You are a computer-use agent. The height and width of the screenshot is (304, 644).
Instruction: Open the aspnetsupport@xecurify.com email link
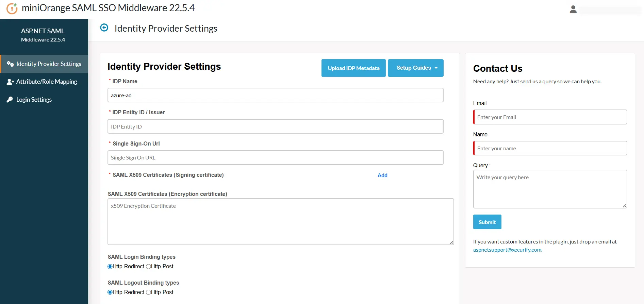[x=507, y=250]
